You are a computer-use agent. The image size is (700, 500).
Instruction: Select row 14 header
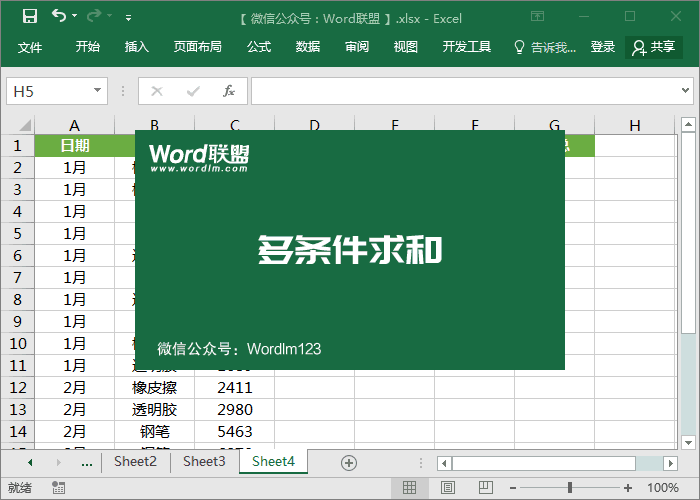click(x=18, y=431)
